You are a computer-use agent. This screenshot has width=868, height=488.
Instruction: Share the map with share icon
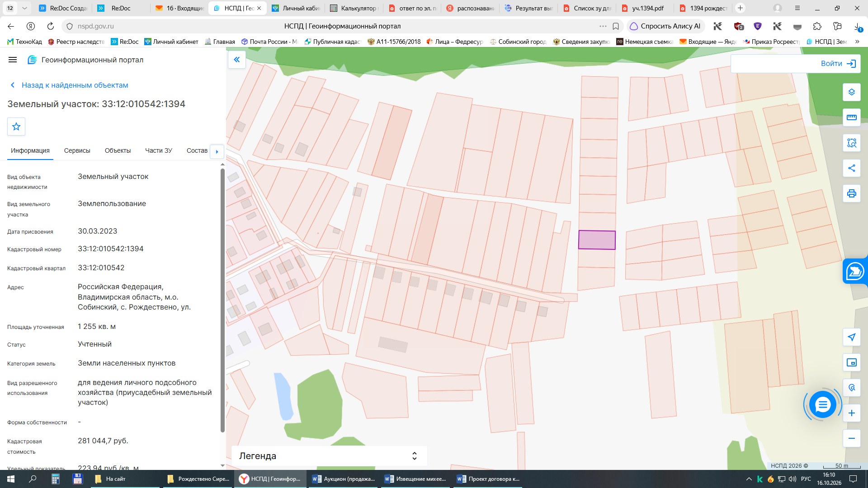(x=852, y=168)
